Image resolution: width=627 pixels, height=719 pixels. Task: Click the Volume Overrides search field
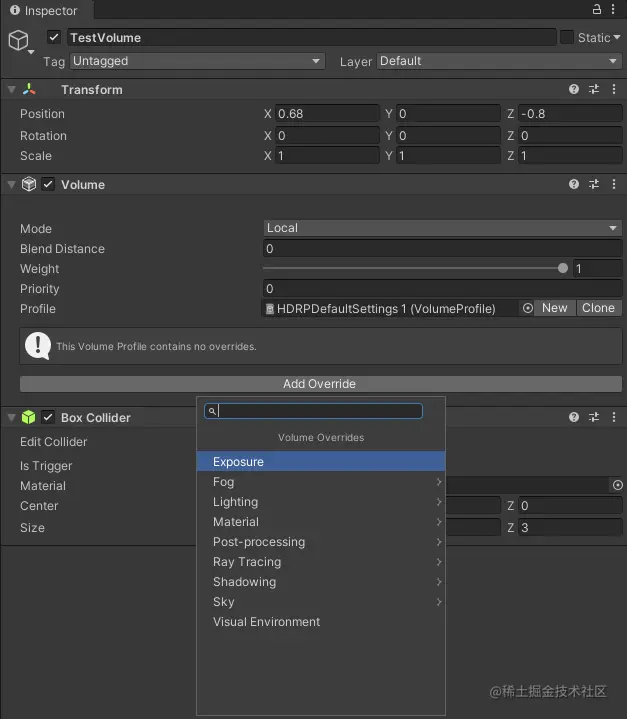tap(320, 411)
